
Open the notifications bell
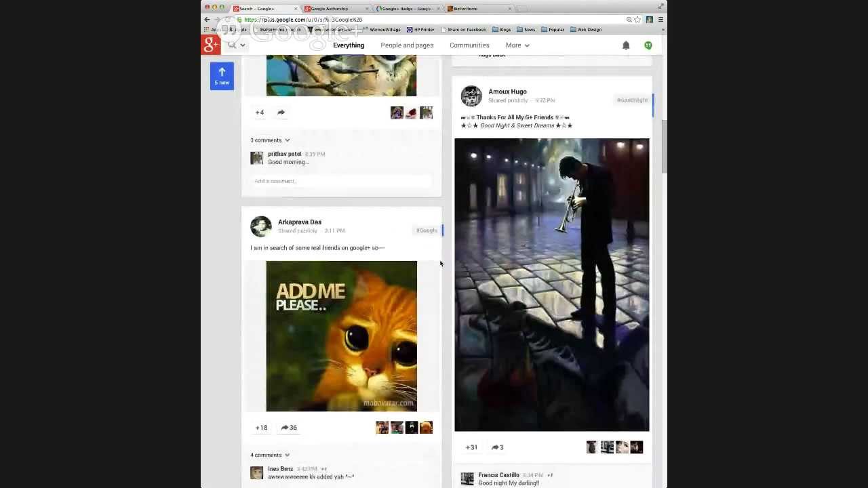[626, 45]
